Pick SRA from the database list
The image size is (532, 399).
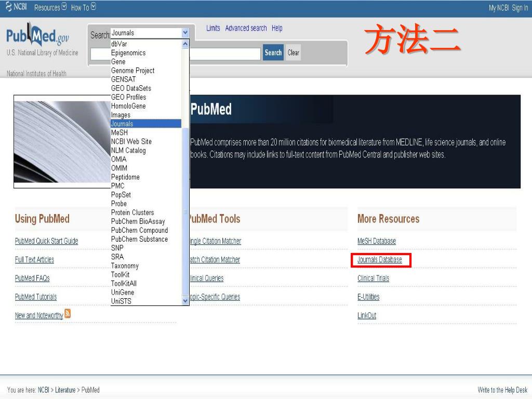[x=146, y=257]
